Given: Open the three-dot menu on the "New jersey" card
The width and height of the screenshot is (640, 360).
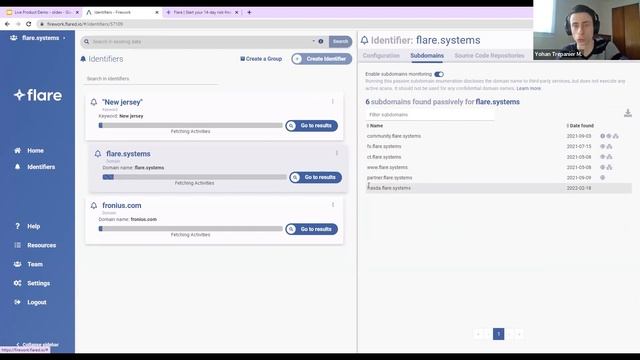Looking at the screenshot, I should [333, 101].
